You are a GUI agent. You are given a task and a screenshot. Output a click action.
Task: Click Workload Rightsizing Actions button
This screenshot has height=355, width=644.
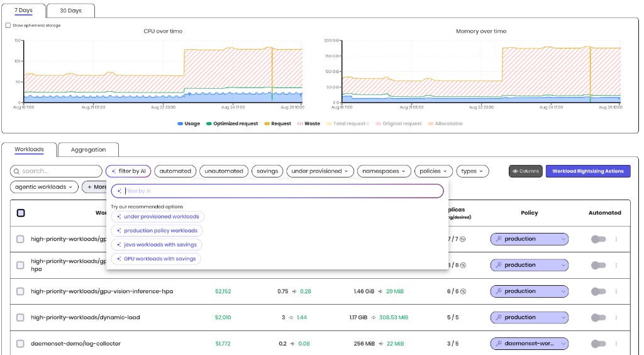588,171
